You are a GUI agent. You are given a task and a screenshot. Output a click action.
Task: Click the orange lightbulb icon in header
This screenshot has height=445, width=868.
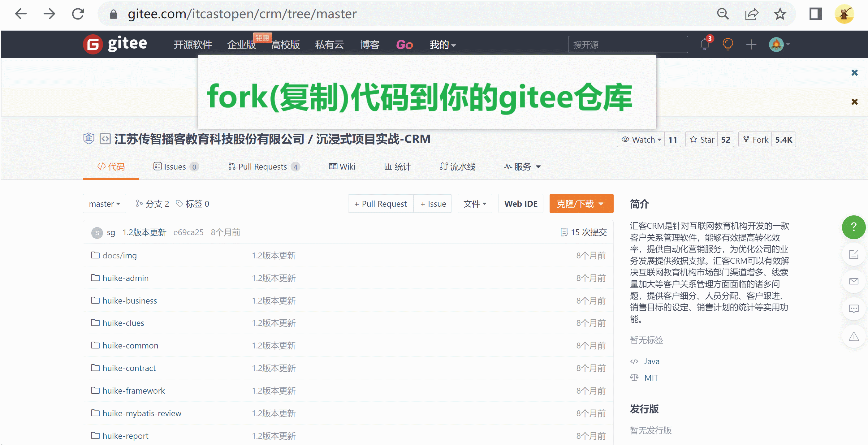coord(728,44)
